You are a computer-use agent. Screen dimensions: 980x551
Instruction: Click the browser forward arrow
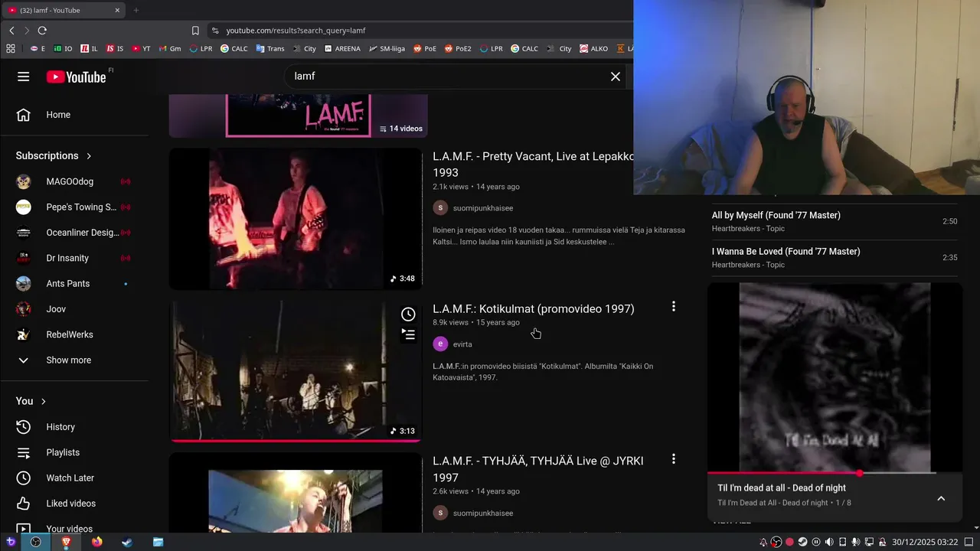point(27,31)
